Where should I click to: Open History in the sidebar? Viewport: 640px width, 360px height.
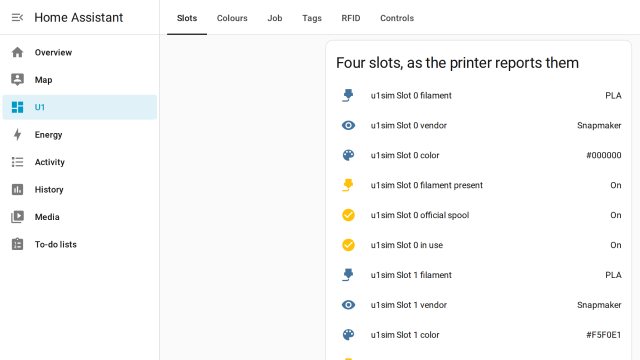click(x=80, y=189)
